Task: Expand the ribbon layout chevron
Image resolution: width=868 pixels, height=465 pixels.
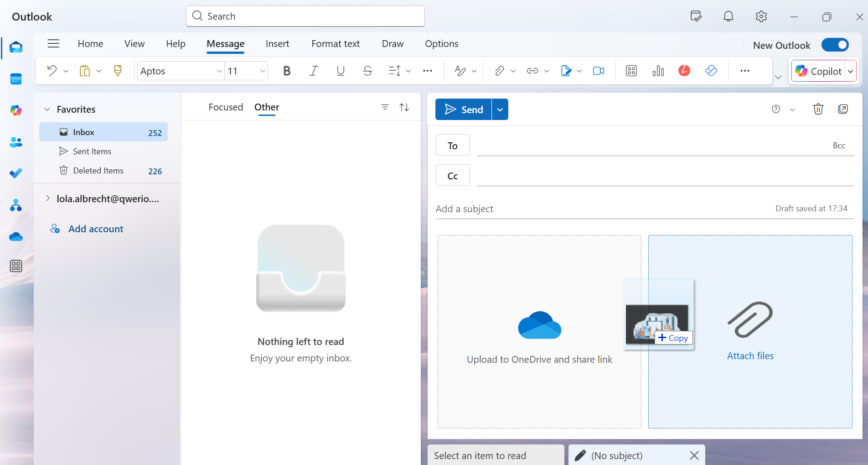Action: 778,77
